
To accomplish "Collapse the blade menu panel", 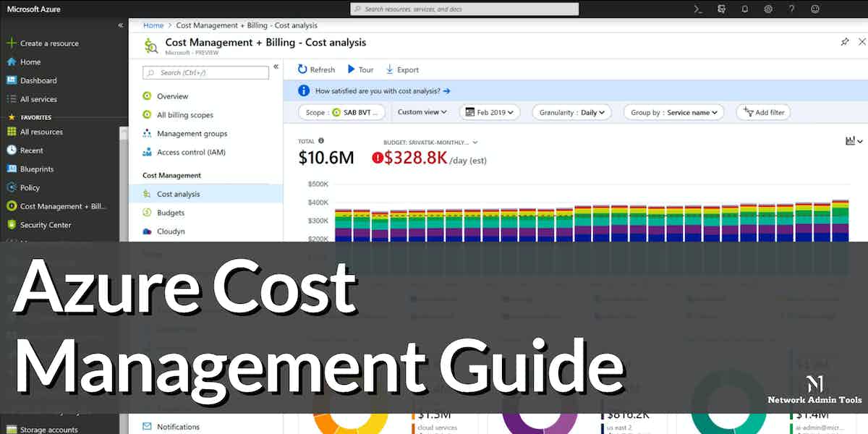I will [x=276, y=67].
